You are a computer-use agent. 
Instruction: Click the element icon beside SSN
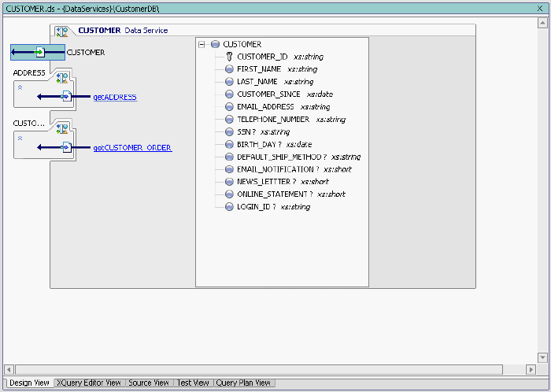coord(229,131)
